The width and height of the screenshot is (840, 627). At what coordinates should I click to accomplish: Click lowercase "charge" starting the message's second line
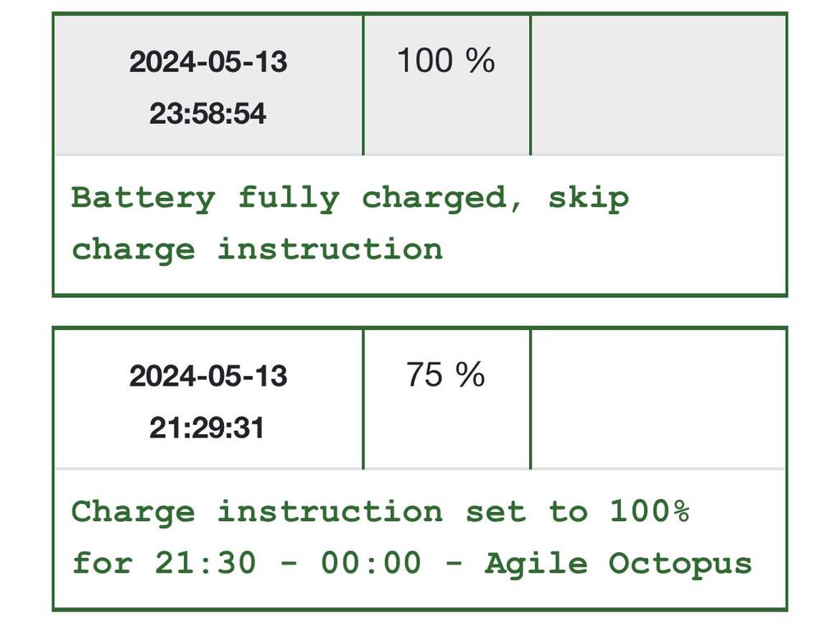(x=133, y=249)
